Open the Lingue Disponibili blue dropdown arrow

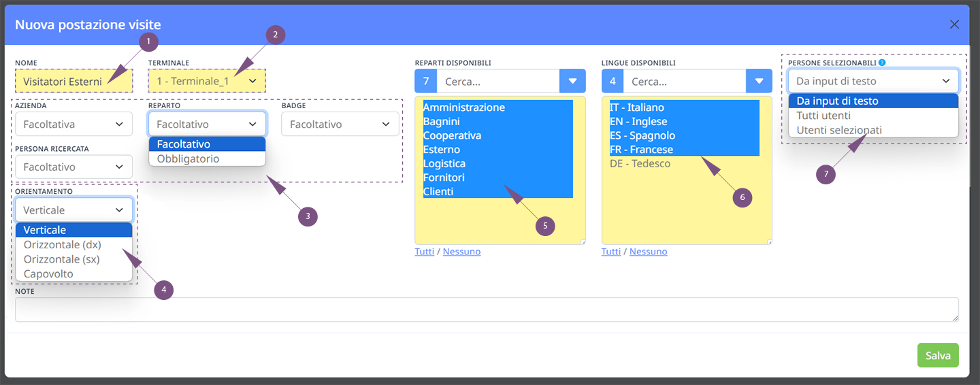point(759,81)
